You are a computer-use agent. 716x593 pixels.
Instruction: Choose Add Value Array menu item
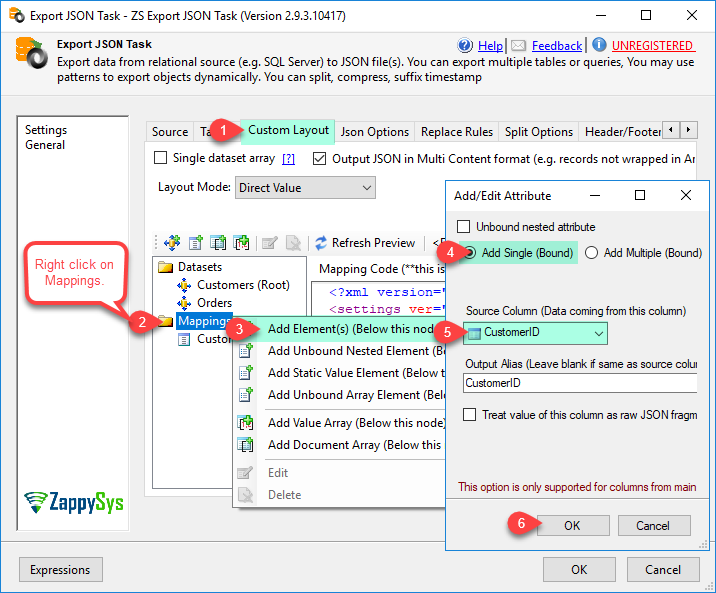(340, 423)
